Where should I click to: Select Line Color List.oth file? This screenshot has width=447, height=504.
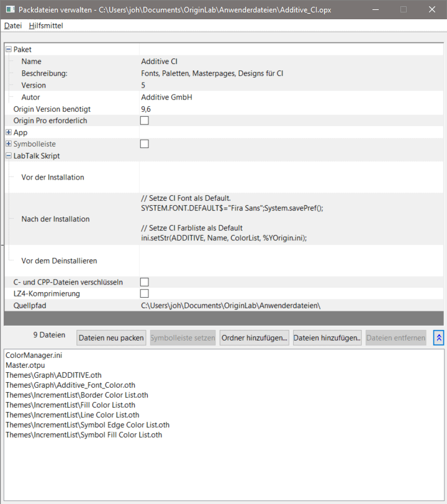tap(73, 415)
